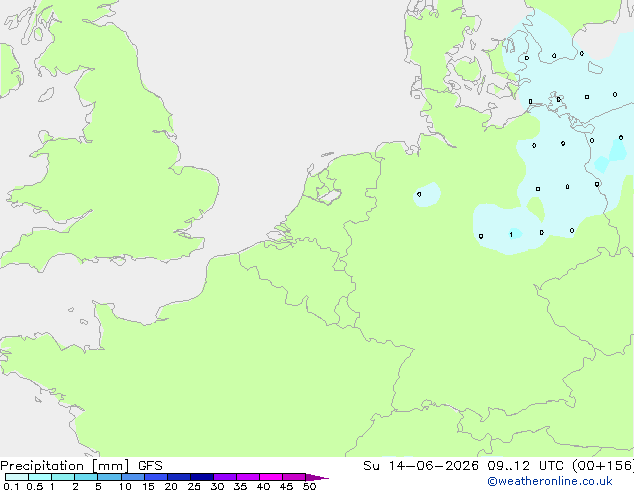Click the 30–35 mm purple swatch
Viewport: 634px width, 490px height.
[225, 477]
